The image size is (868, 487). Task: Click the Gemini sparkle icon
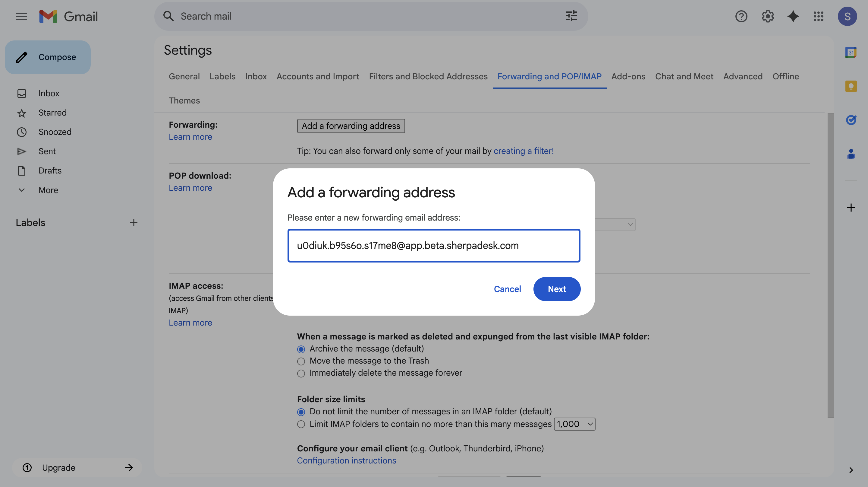point(793,16)
